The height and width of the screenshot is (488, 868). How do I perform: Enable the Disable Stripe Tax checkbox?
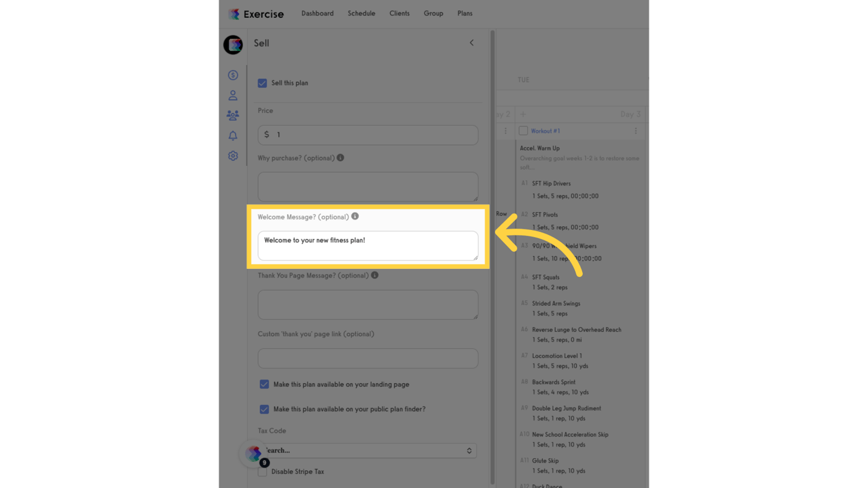pos(262,471)
